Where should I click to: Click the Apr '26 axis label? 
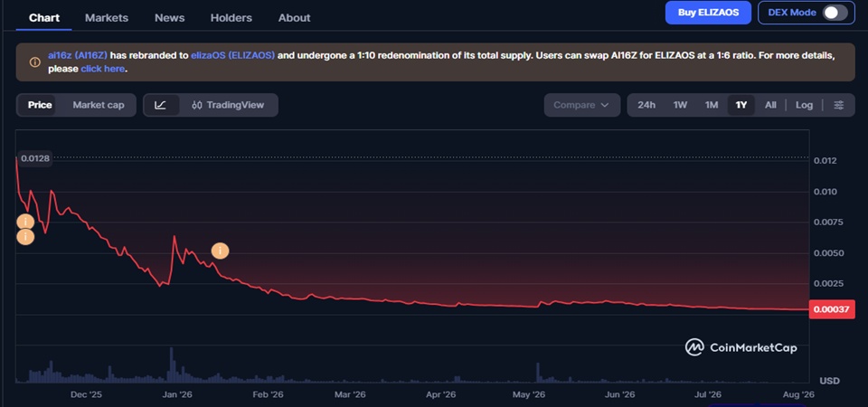(x=440, y=395)
